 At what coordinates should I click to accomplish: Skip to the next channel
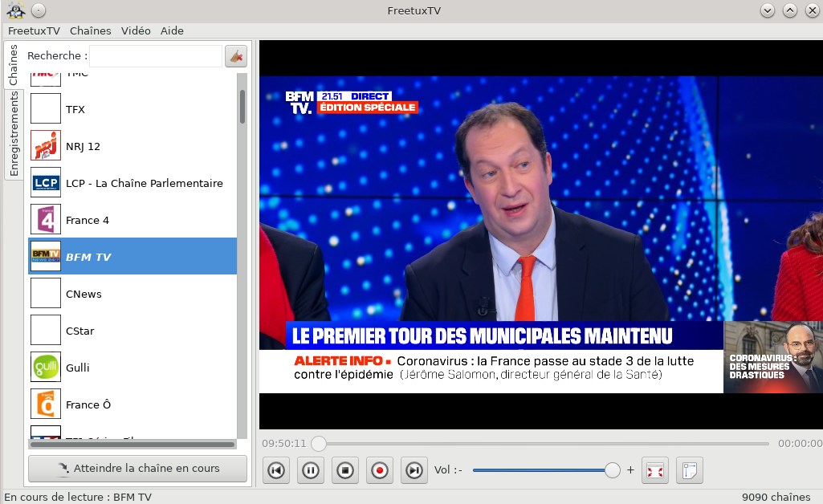414,470
